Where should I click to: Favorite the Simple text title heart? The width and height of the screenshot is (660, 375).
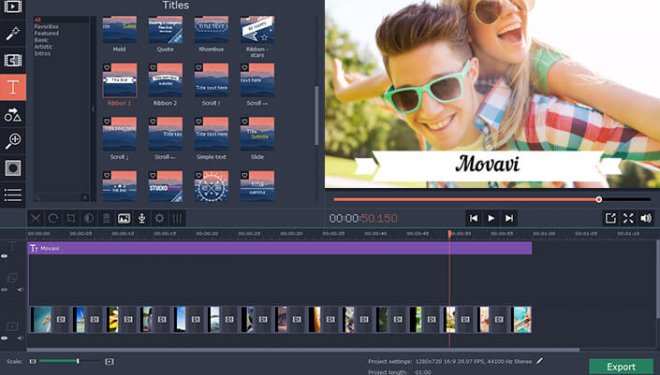pyautogui.click(x=199, y=121)
